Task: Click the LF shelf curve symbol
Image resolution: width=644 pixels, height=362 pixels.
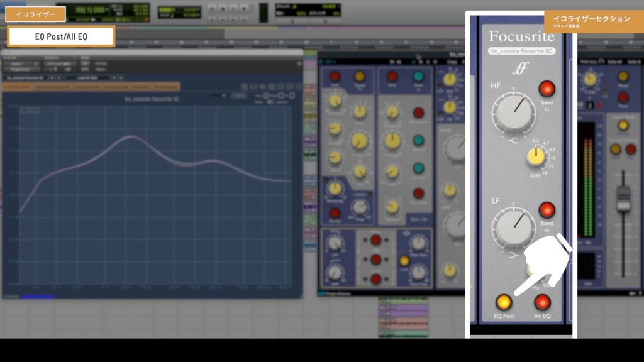Action: (513, 256)
